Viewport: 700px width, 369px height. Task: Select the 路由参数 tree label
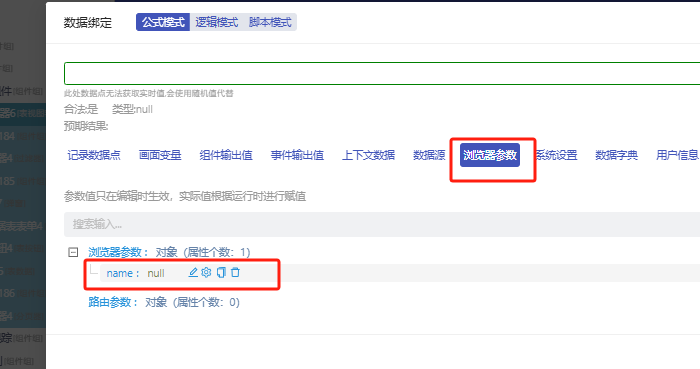(x=113, y=302)
